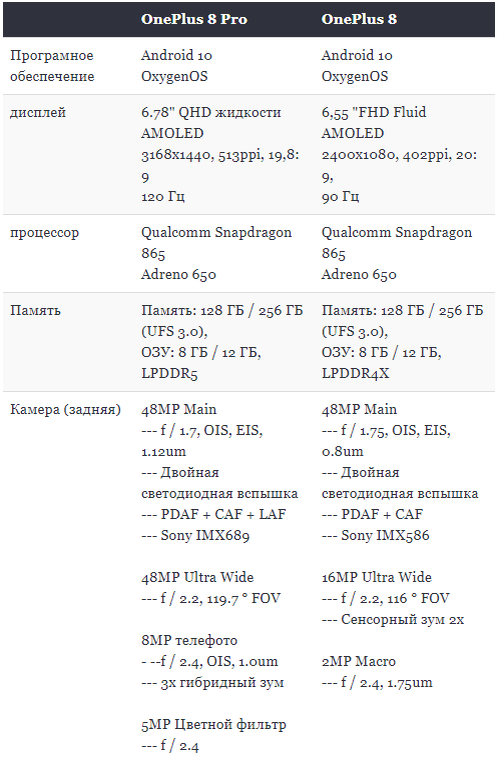Click the Сенсорный зум 2x text
This screenshot has height=758, width=499.
click(402, 619)
